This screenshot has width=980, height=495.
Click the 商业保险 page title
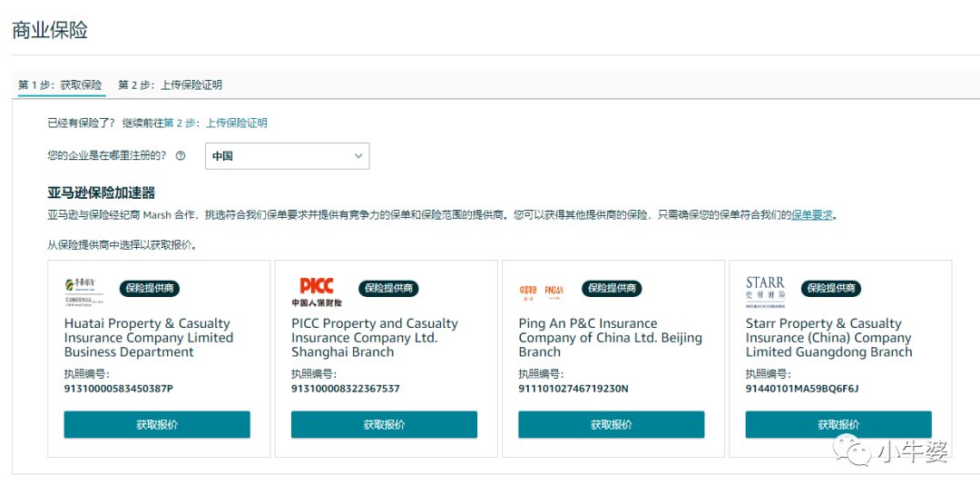pos(50,30)
